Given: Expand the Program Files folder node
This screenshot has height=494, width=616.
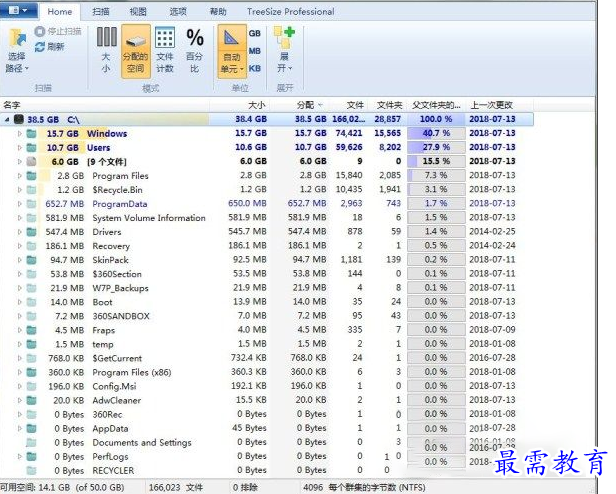Looking at the screenshot, I should [19, 176].
